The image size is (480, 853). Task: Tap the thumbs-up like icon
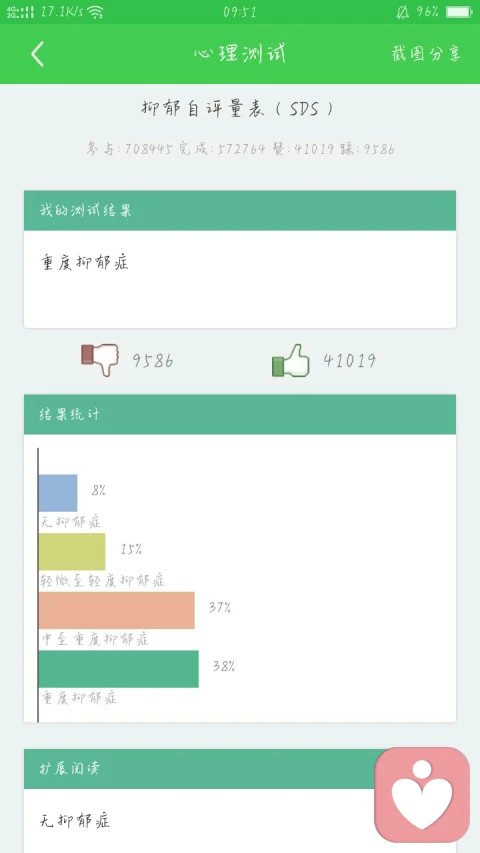(x=291, y=361)
